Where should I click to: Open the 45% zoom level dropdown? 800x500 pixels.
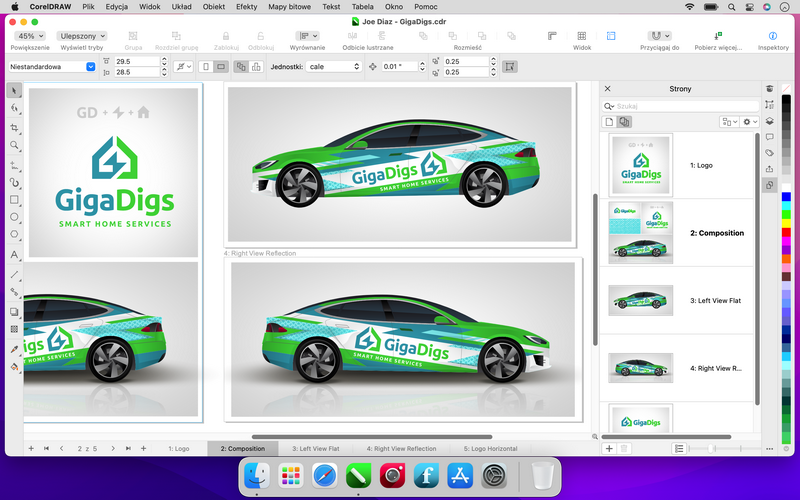pos(29,35)
